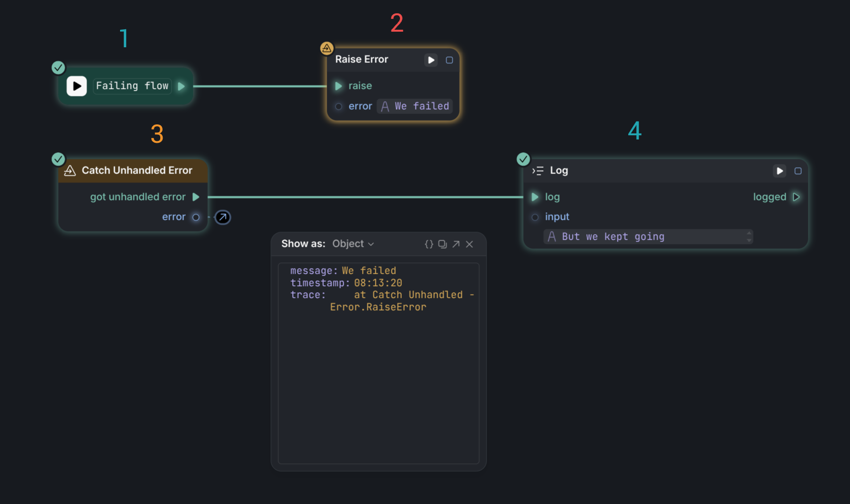Copy the error object with copy icon

[442, 244]
